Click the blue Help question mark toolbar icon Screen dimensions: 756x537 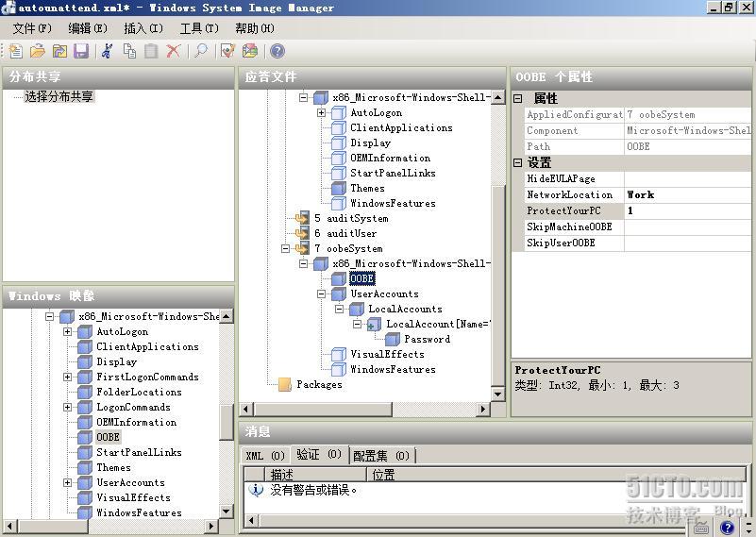tap(277, 51)
